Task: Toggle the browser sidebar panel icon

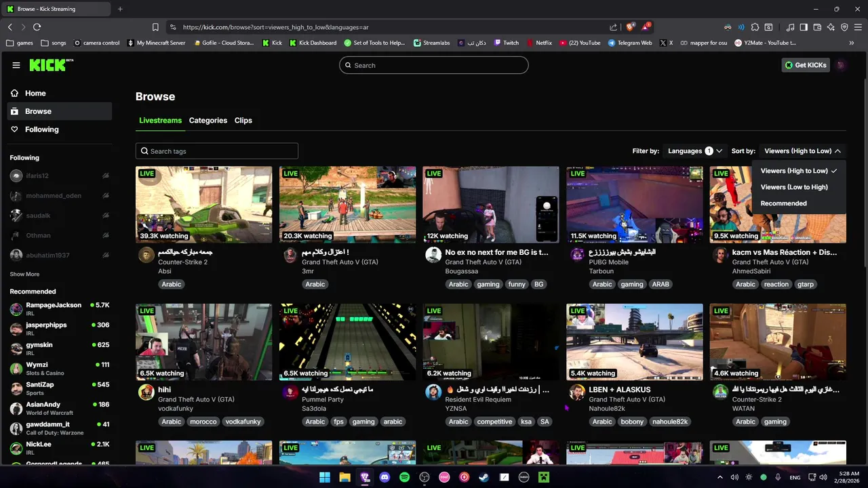Action: click(x=804, y=27)
